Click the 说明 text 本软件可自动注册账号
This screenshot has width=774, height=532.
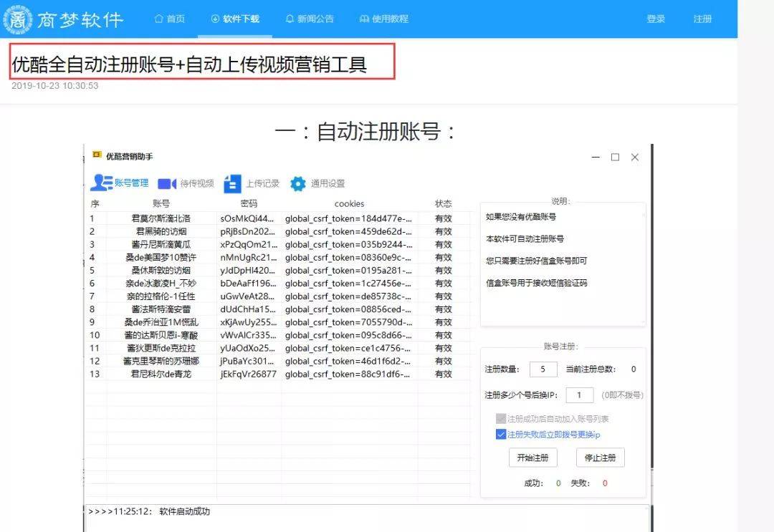[x=525, y=238]
